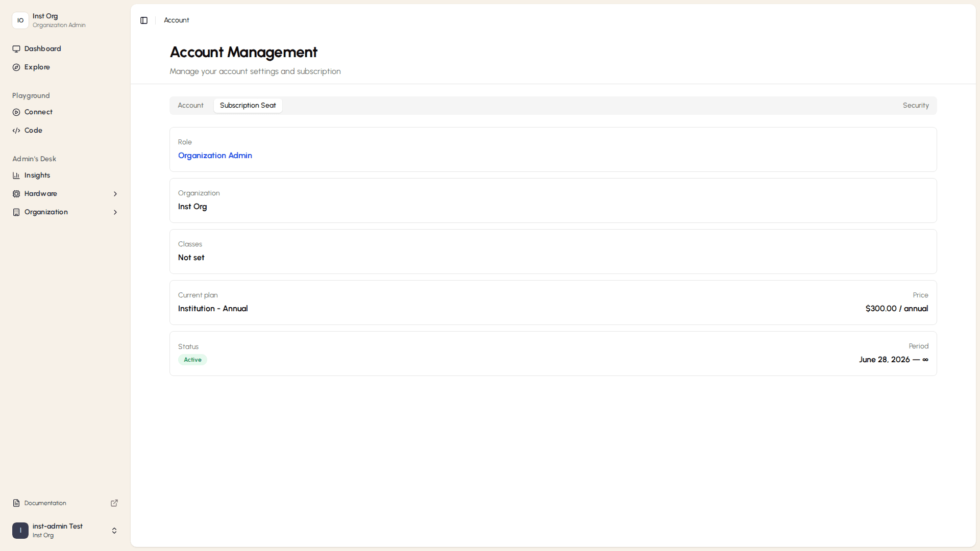Click the Account breadcrumb
The image size is (980, 551).
[x=177, y=20]
